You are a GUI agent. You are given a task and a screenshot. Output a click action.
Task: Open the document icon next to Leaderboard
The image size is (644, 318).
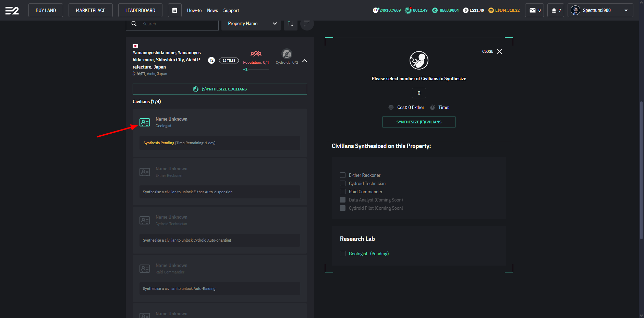[174, 10]
